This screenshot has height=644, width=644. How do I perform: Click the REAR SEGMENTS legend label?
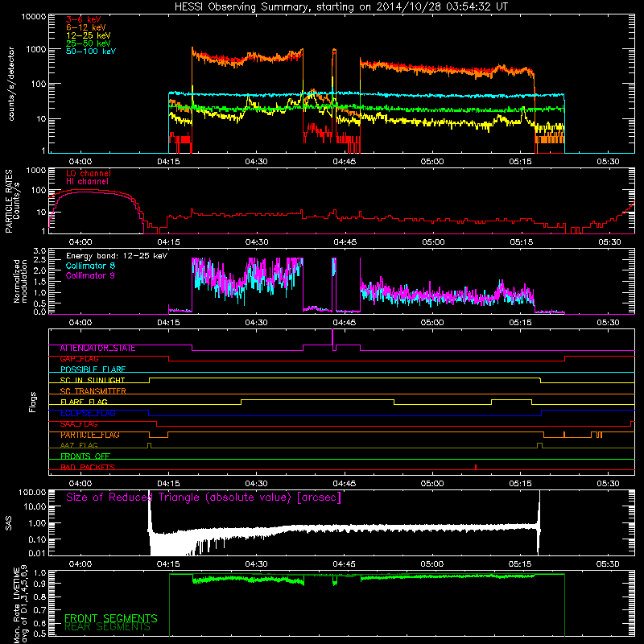click(107, 627)
